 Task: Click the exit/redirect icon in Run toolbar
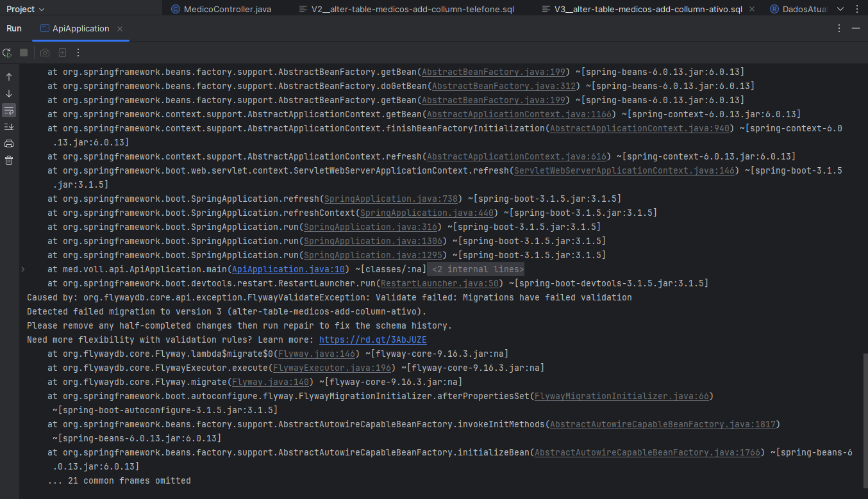[x=62, y=53]
